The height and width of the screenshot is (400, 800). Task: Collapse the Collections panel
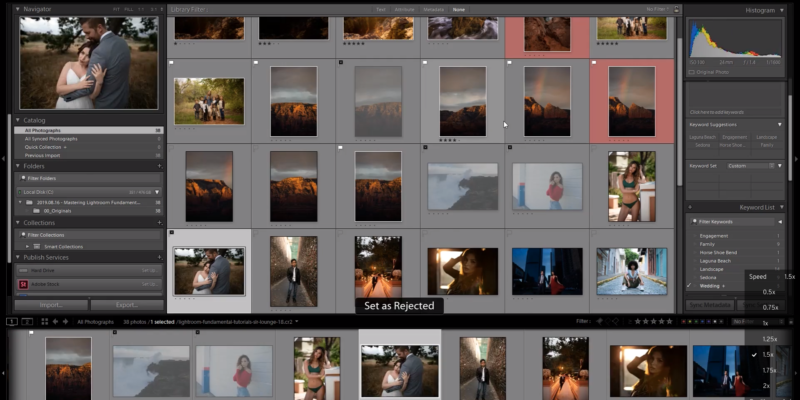tap(18, 223)
